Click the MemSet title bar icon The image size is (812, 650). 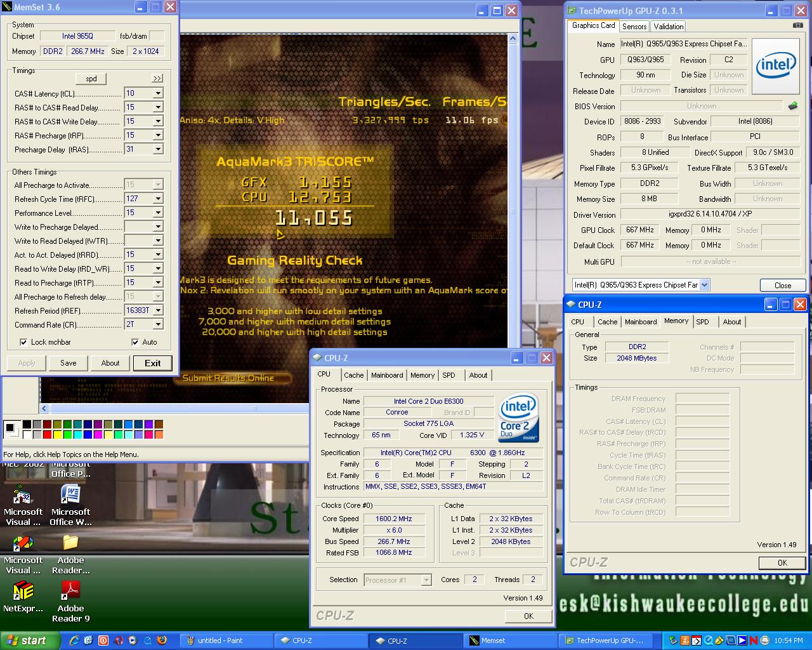pyautogui.click(x=7, y=7)
